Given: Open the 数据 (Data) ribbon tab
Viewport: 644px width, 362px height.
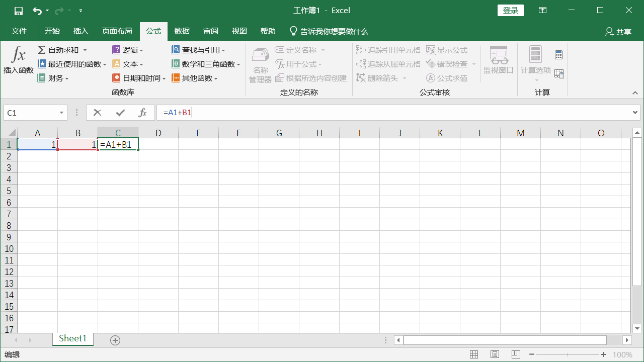Looking at the screenshot, I should (182, 31).
